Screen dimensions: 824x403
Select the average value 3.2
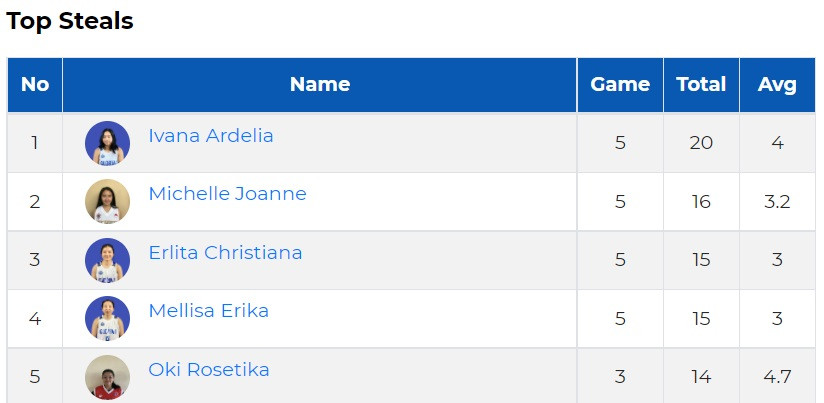coord(777,201)
